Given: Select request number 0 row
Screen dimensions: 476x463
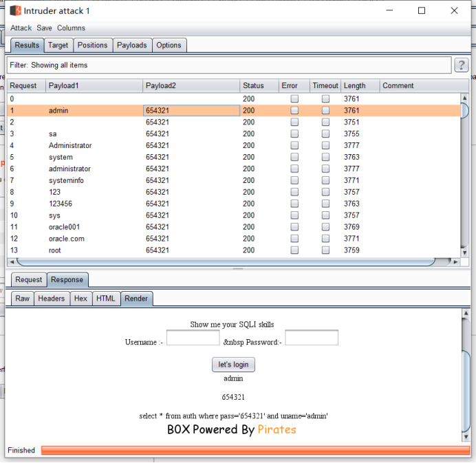Looking at the screenshot, I should pos(234,98).
